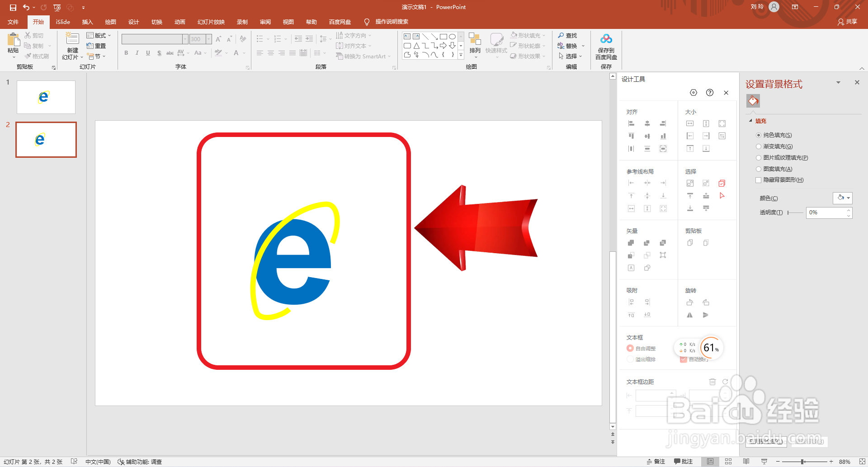The width and height of the screenshot is (868, 467).
Task: Click the Paste clipboard icon
Action: tap(14, 40)
